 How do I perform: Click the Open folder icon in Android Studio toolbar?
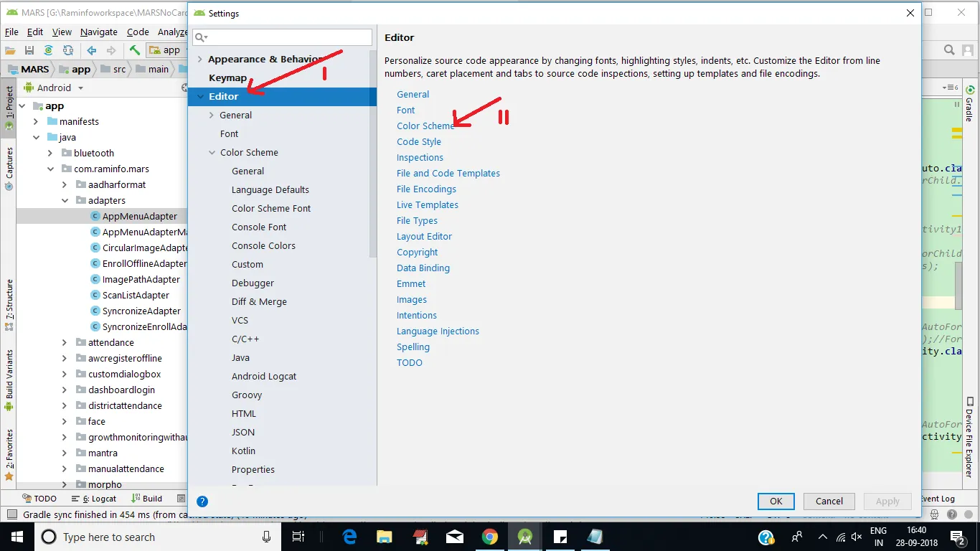click(x=10, y=50)
